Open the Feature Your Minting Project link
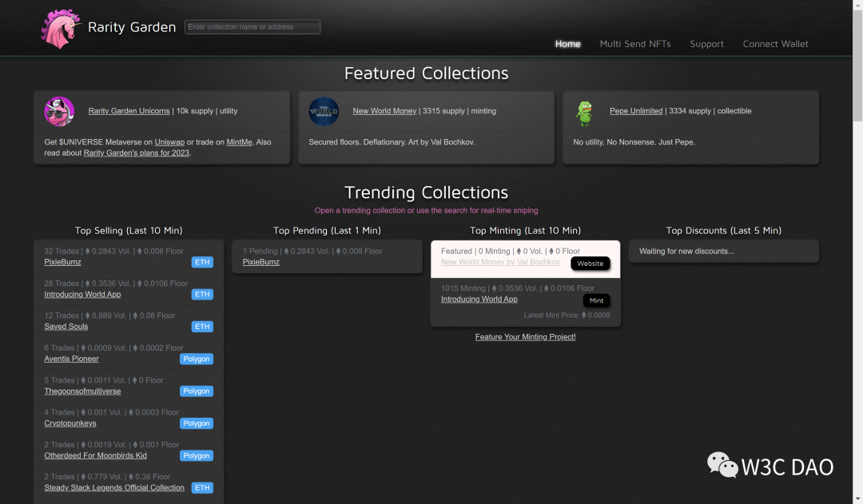The height and width of the screenshot is (504, 863). (x=526, y=337)
